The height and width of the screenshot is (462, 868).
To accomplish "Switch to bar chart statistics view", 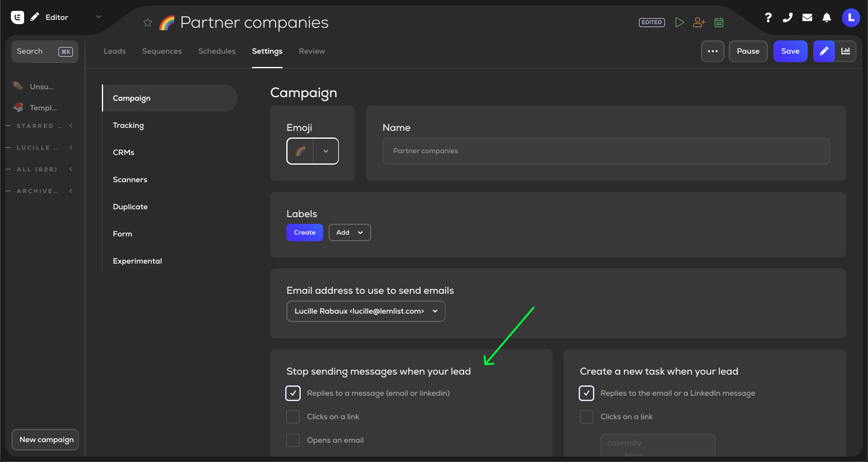I will point(846,51).
